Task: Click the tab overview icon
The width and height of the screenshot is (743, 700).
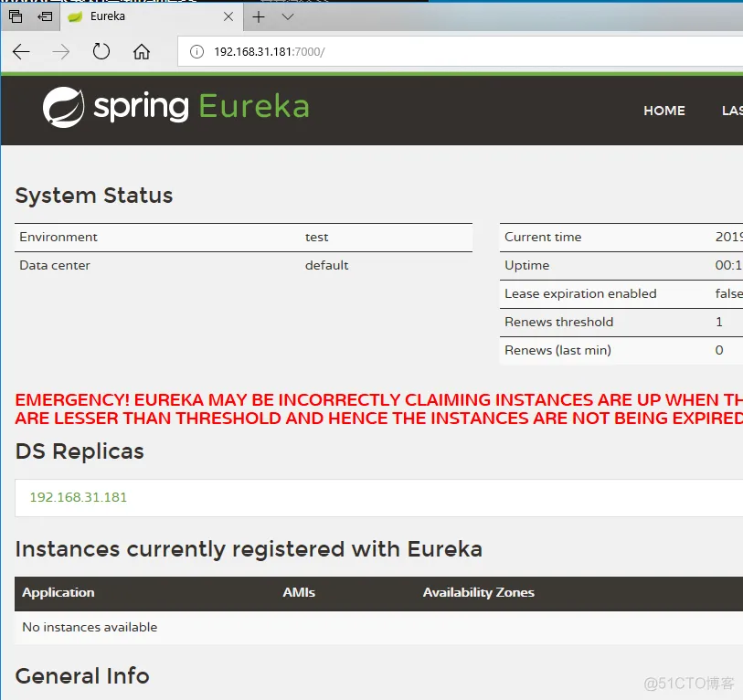Action: point(16,16)
